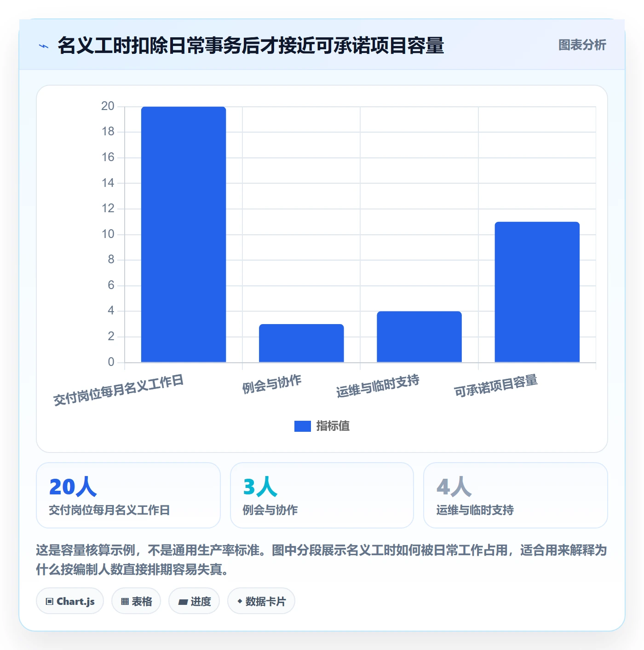Click the x-axis label 交付岗位每月名义工作日
The height and width of the screenshot is (650, 644).
tap(119, 390)
